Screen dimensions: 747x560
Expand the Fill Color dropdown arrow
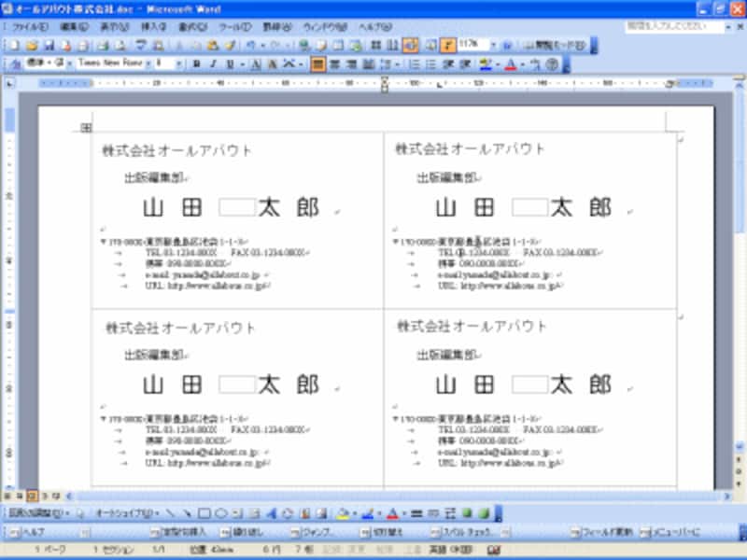(x=355, y=513)
